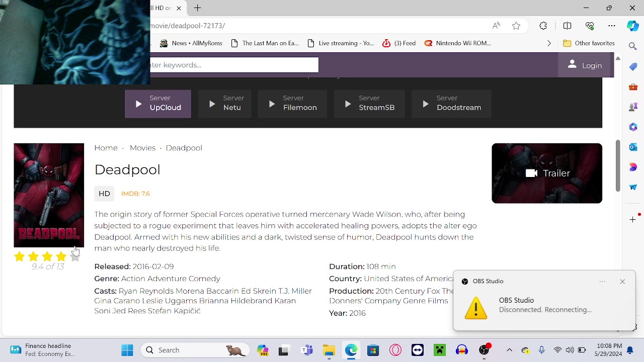The height and width of the screenshot is (362, 644).
Task: Open the Copilot sidebar icon
Action: pos(633,26)
